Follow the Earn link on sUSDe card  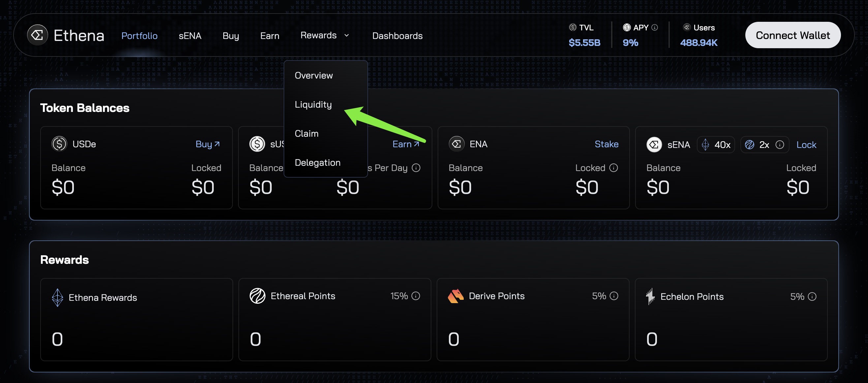(406, 144)
